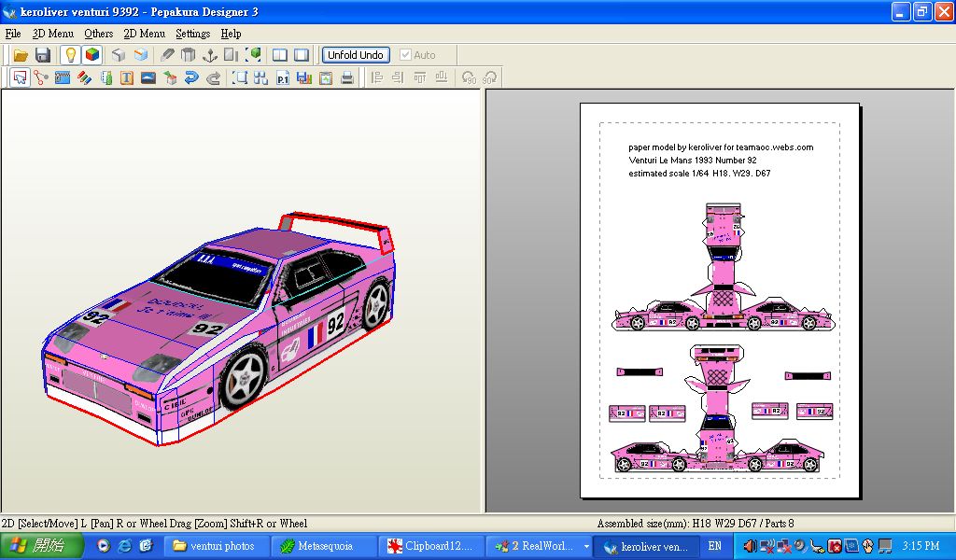Click the floppy disk with chart icon
Image resolution: width=956 pixels, height=560 pixels.
tap(304, 78)
